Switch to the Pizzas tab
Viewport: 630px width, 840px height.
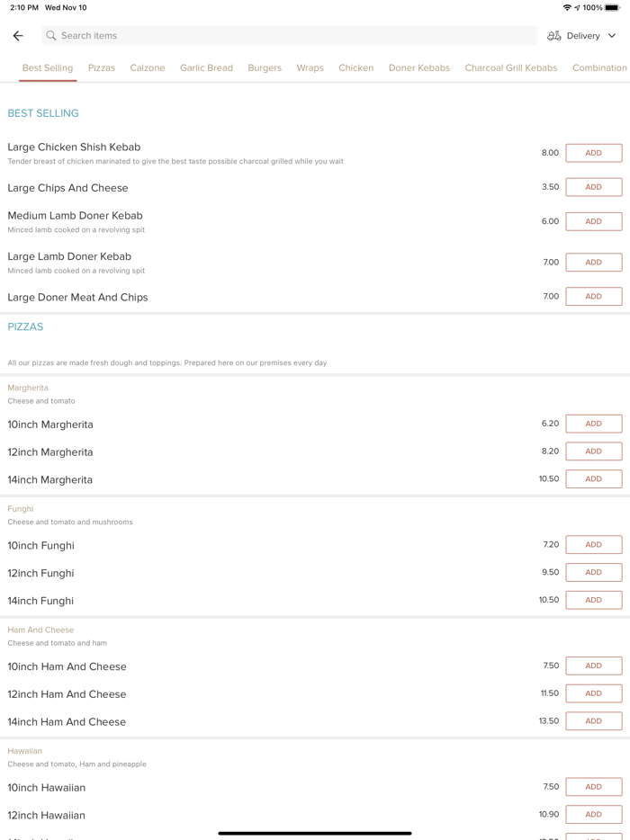click(x=102, y=67)
